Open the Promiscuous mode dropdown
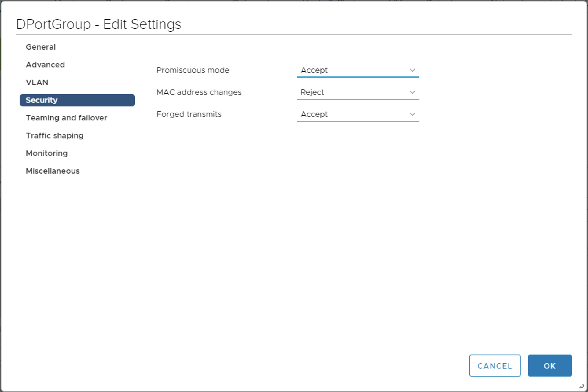This screenshot has width=588, height=392. tap(358, 70)
